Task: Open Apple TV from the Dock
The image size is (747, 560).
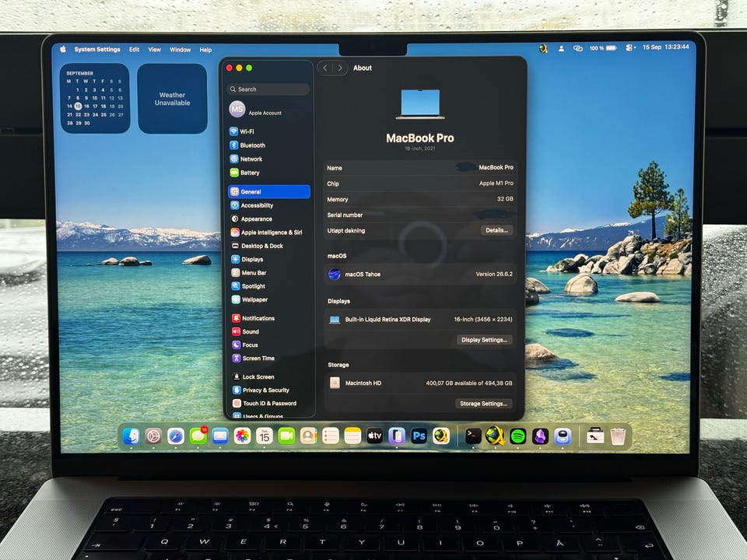Action: point(374,436)
